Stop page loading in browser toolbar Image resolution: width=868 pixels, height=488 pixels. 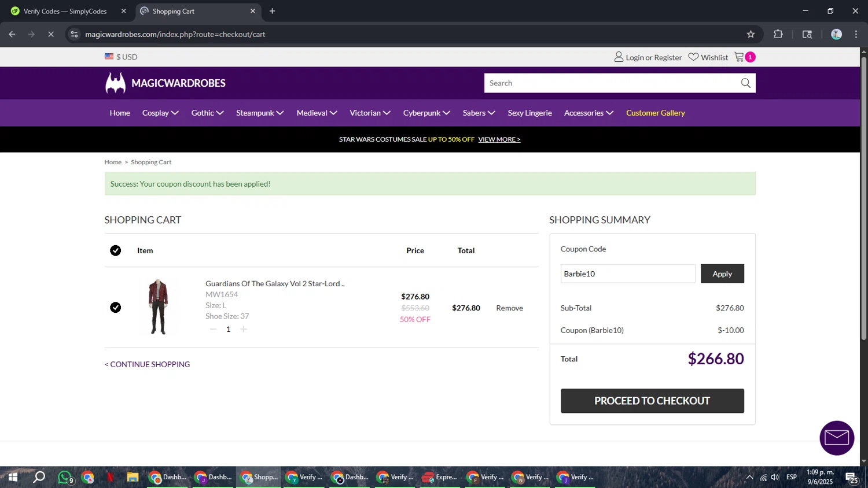[51, 34]
